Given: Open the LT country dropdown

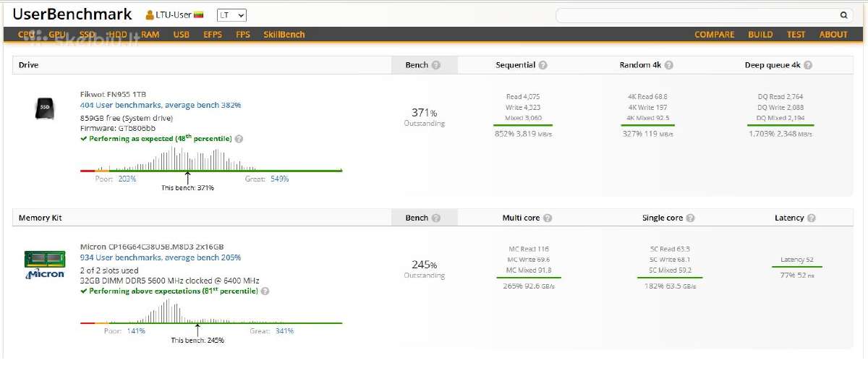Looking at the screenshot, I should [231, 15].
